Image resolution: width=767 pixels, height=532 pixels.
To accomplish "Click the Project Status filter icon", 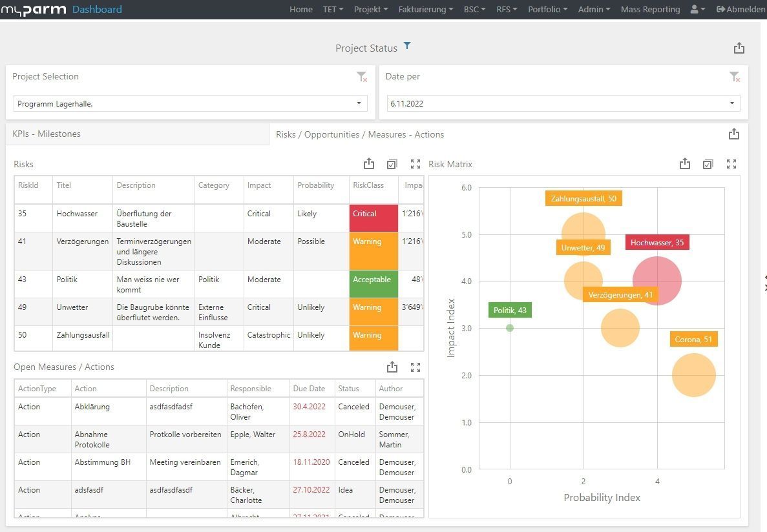I will click(407, 46).
